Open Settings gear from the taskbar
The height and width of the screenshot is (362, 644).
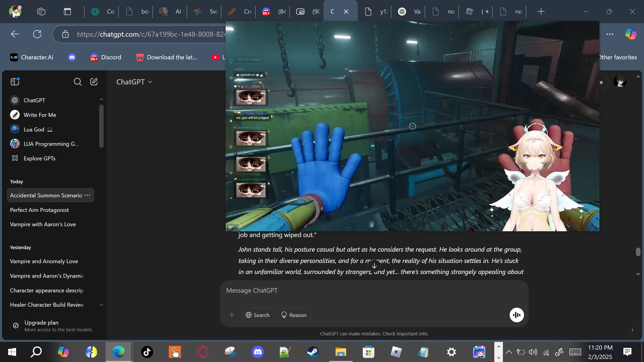click(452, 352)
